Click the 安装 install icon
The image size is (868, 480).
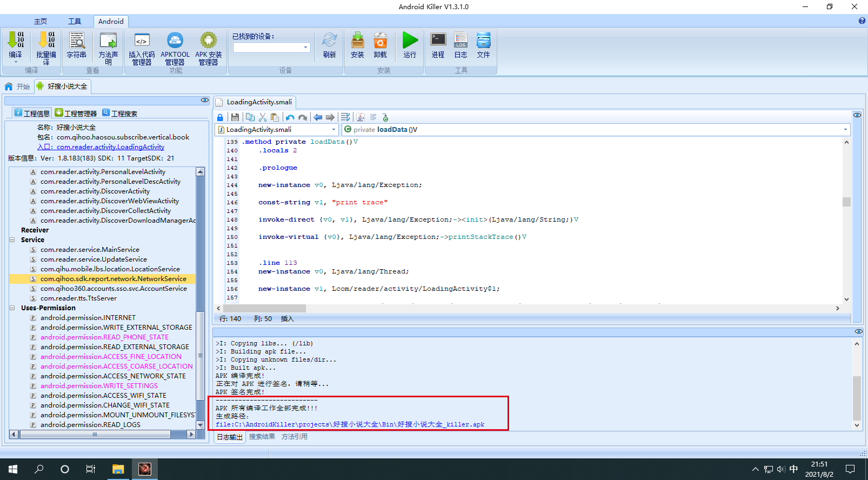coord(358,41)
